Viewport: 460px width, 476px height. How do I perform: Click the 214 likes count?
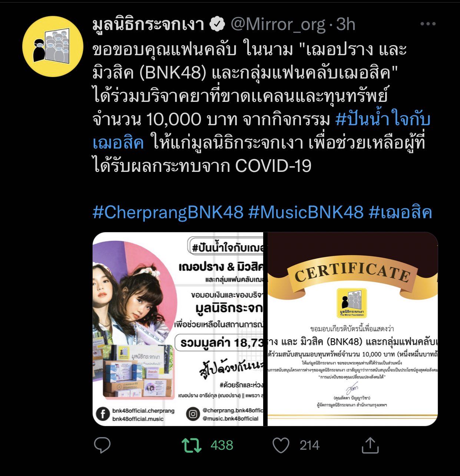coord(310,445)
